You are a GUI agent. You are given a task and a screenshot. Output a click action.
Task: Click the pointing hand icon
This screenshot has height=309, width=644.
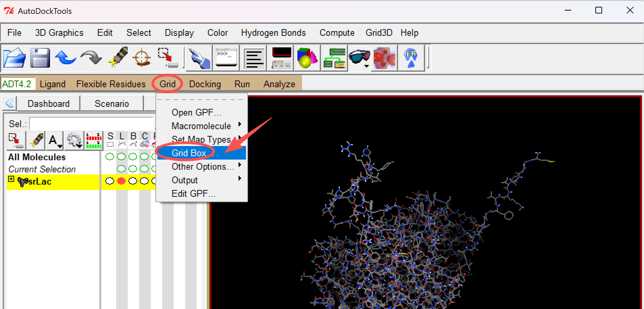pos(199,58)
